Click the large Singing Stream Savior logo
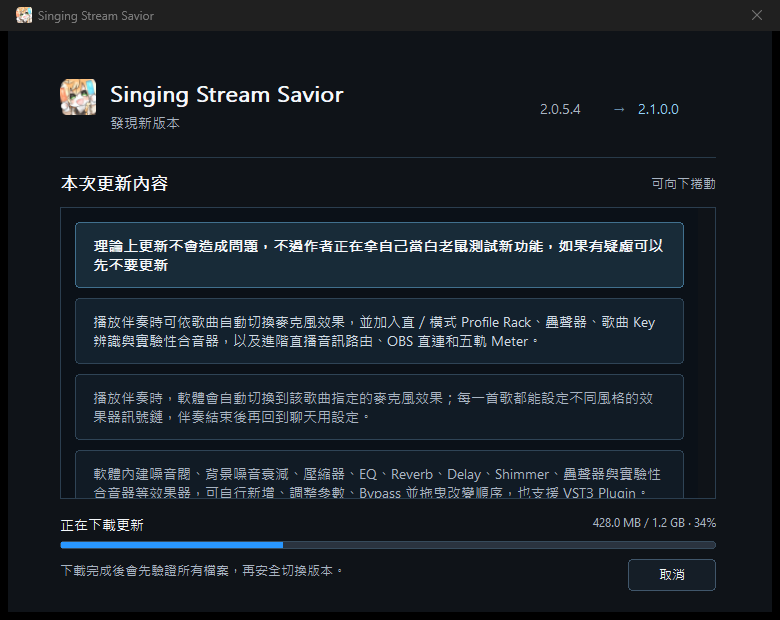The image size is (780, 620). tap(78, 97)
